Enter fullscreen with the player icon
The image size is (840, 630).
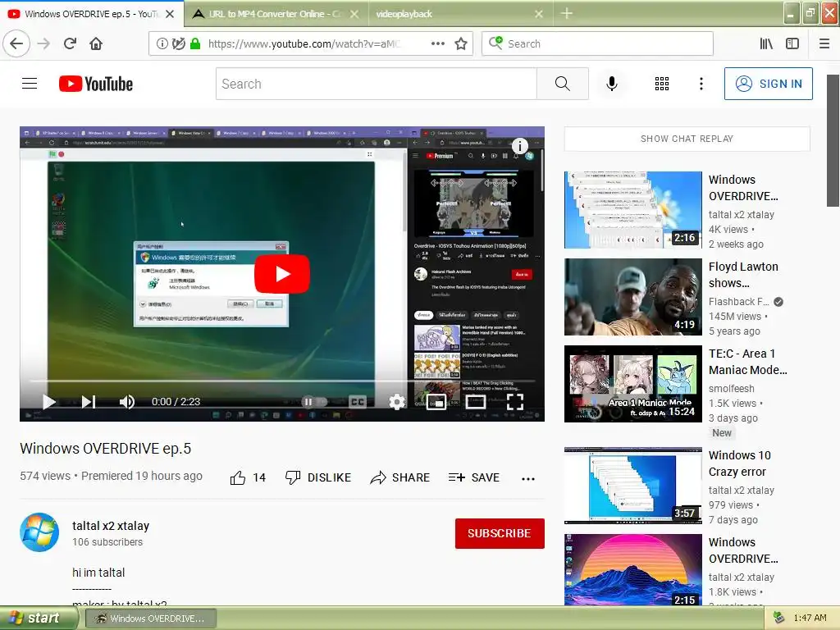pyautogui.click(x=515, y=402)
